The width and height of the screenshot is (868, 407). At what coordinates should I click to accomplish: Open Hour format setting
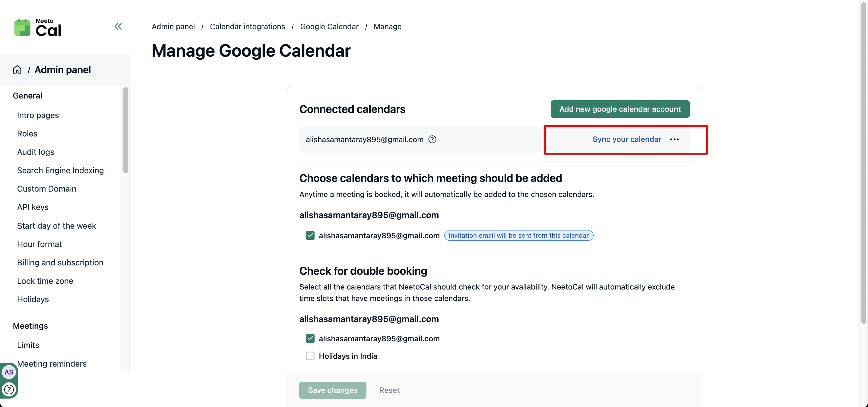(x=40, y=244)
